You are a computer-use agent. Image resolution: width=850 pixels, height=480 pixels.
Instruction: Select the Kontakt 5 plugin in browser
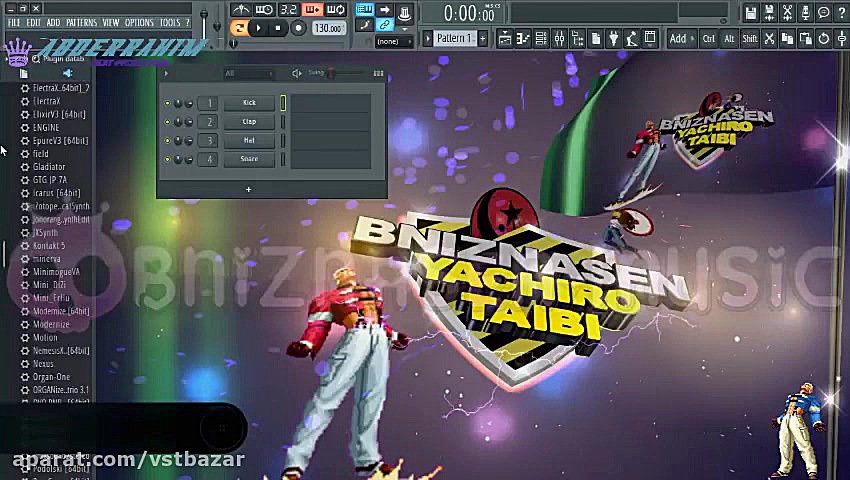[49, 246]
